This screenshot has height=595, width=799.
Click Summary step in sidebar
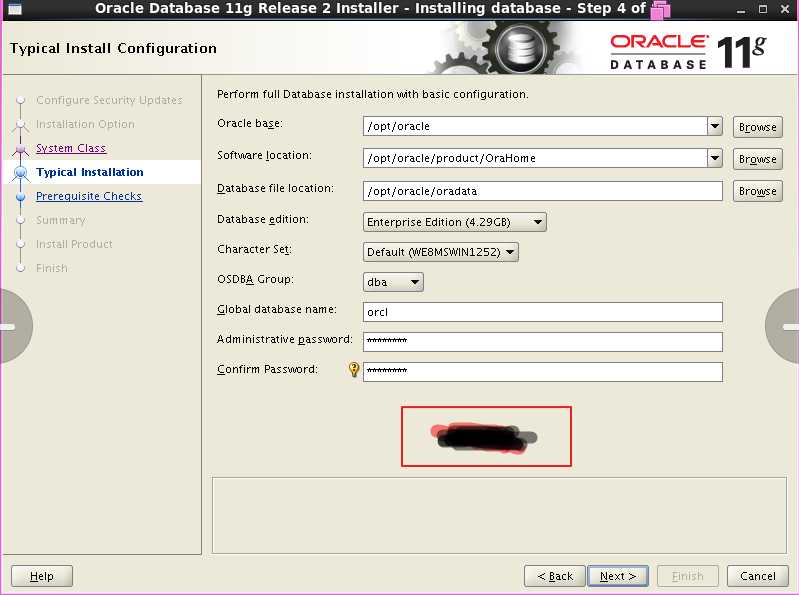click(61, 220)
